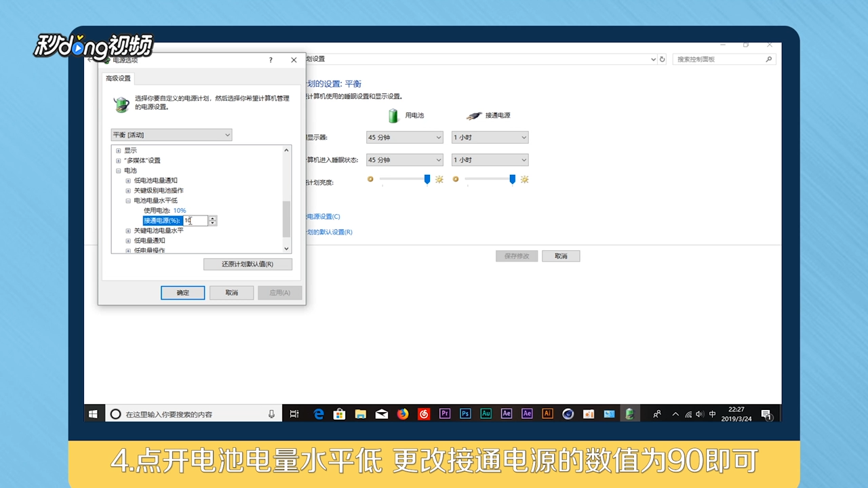Confirm with the 确定 button
This screenshot has width=868, height=488.
point(183,293)
